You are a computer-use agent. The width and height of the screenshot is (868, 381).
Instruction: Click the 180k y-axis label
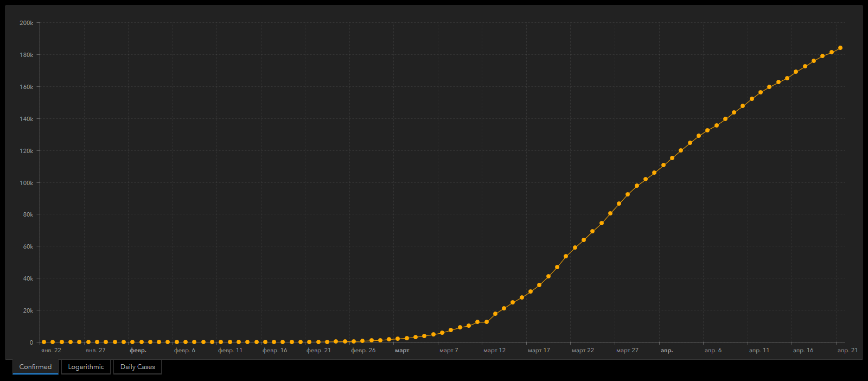27,55
